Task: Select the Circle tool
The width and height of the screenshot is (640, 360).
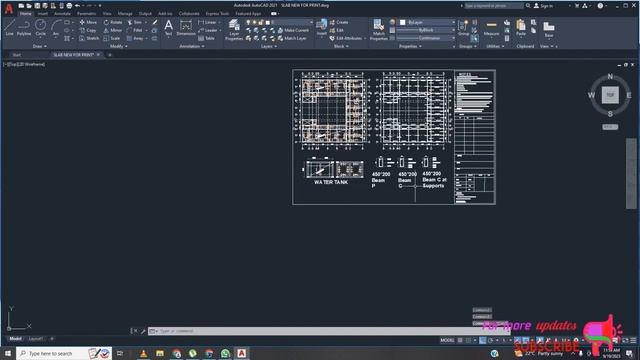Action: coord(40,28)
